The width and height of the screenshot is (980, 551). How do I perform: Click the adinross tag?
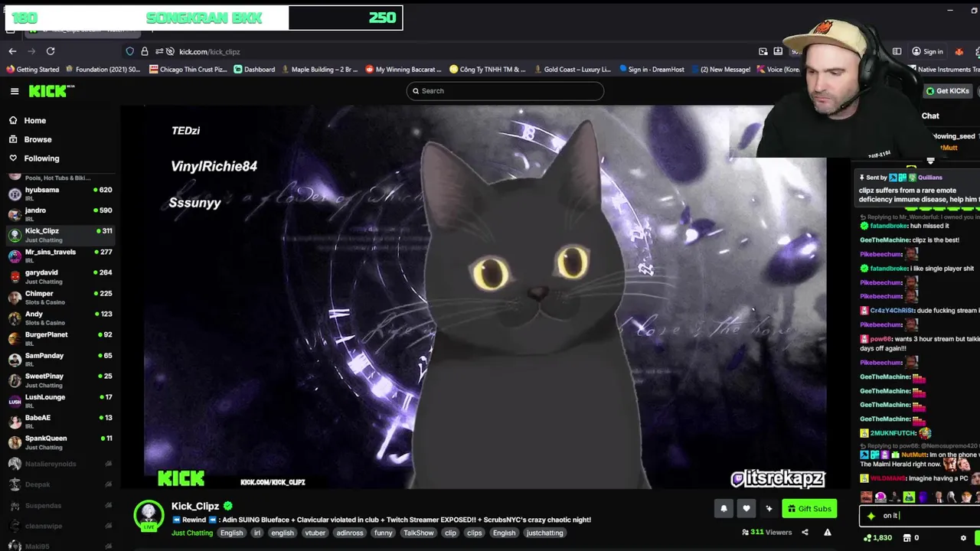(x=350, y=533)
